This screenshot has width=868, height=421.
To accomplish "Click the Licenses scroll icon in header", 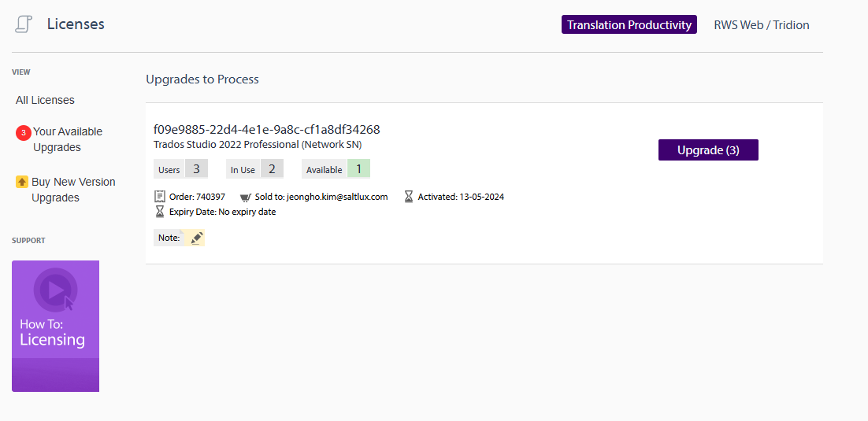I will coord(23,24).
